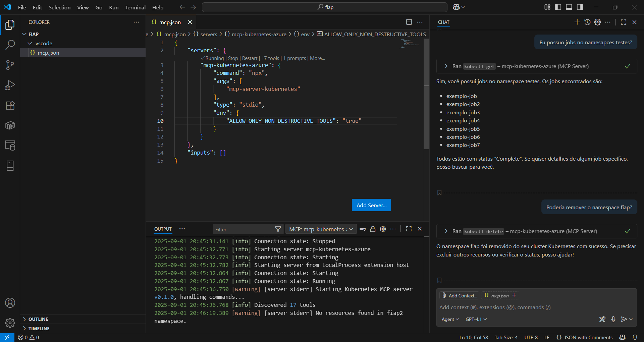Click the chat history icon

click(587, 22)
